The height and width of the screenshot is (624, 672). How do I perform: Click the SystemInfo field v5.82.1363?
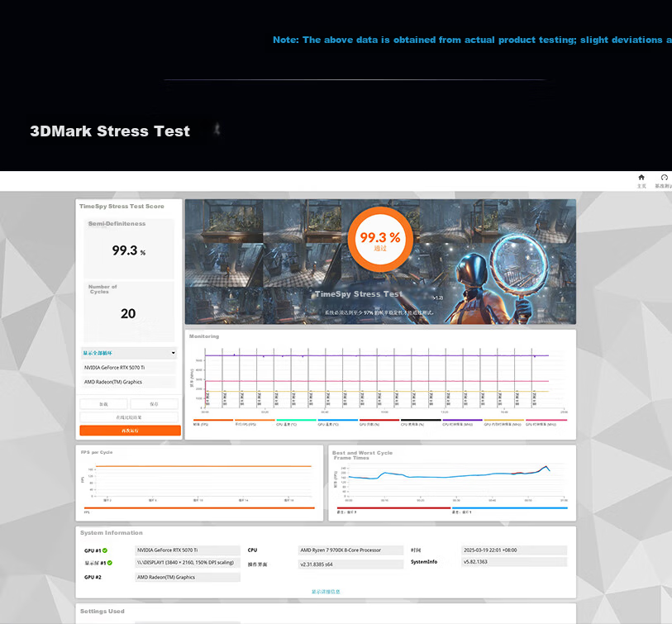[x=514, y=562]
